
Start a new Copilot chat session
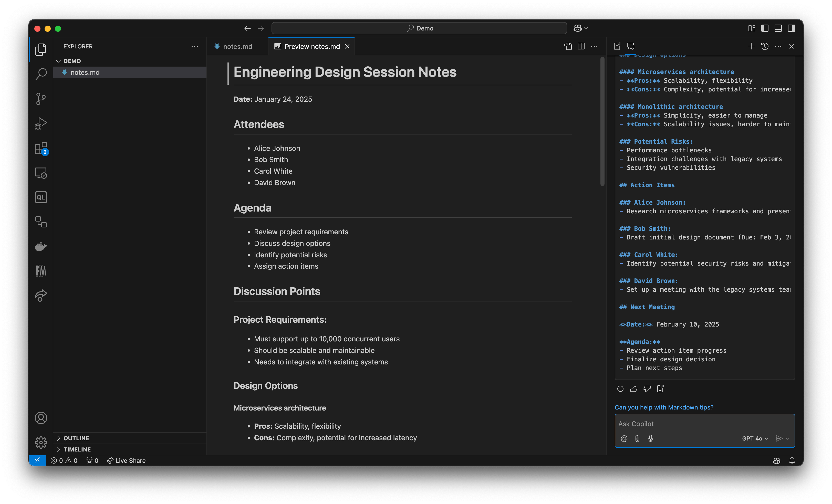(x=751, y=46)
